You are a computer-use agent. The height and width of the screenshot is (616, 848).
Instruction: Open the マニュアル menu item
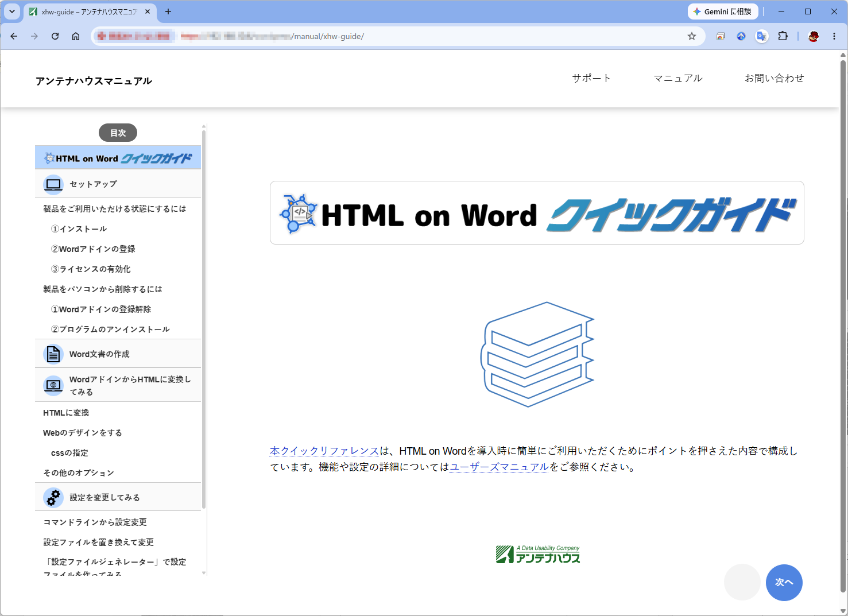tap(678, 78)
